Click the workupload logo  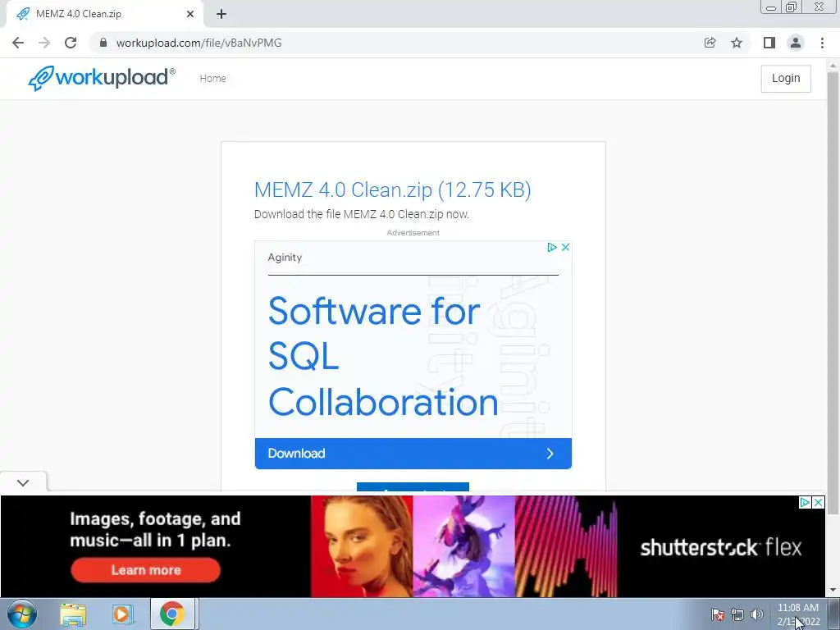point(102,78)
